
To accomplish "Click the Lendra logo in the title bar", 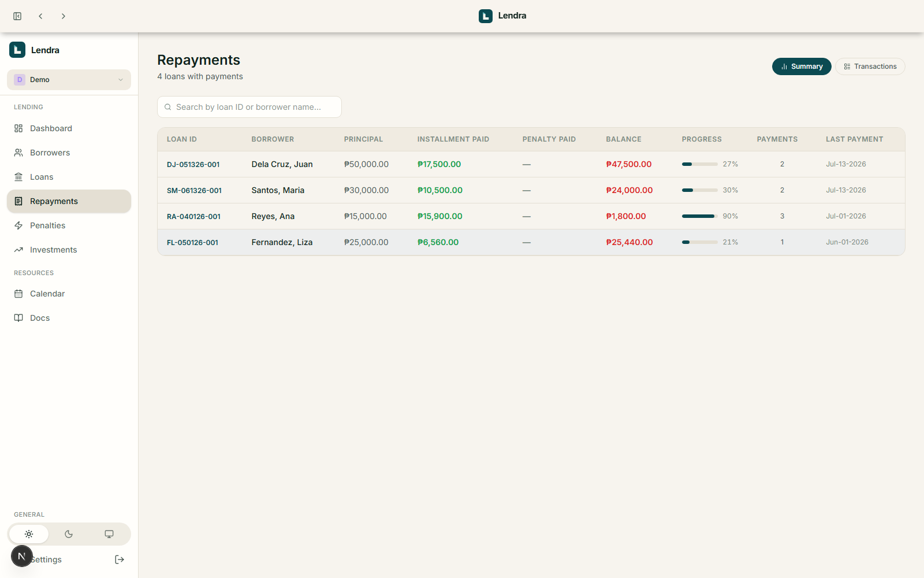I will [x=486, y=16].
